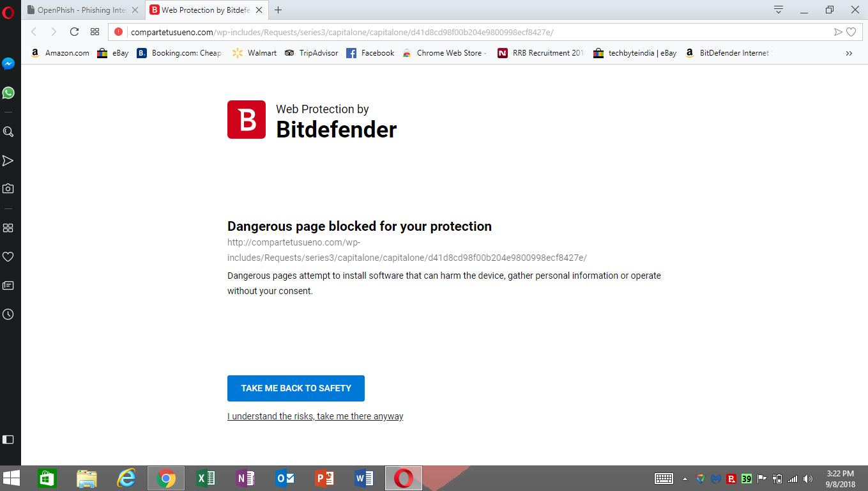This screenshot has height=491, width=868.
Task: Click the Opera menu logo
Action: click(8, 12)
